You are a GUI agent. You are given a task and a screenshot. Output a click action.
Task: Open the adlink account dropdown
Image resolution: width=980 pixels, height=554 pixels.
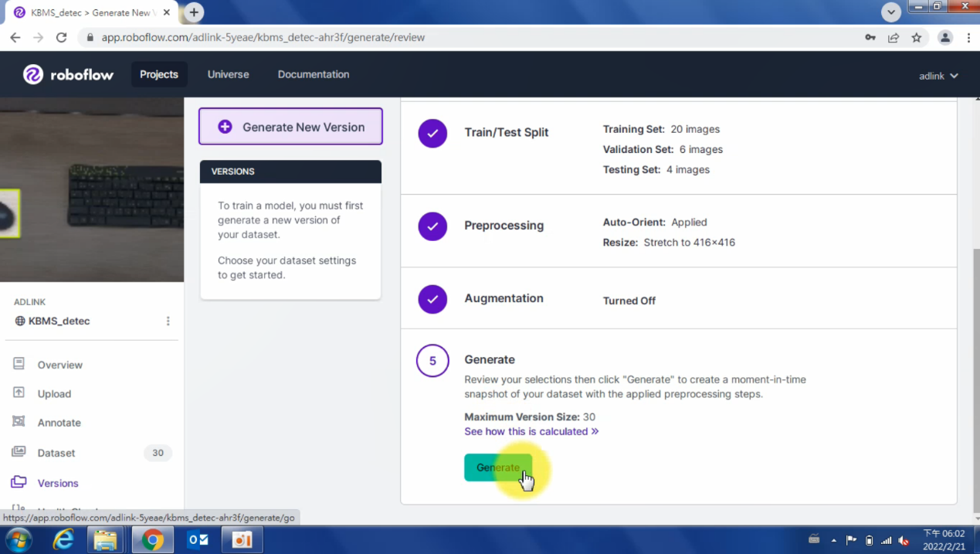tap(938, 76)
